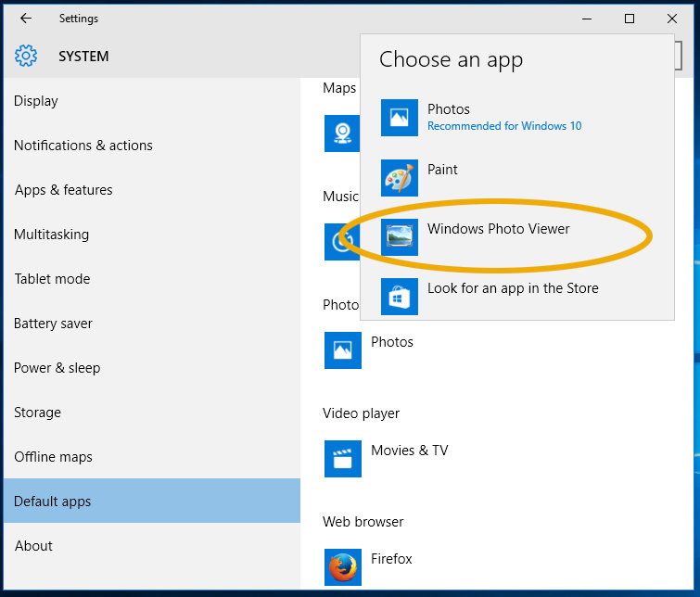
Task: Choose Paint as the photo viewer
Action: [517, 178]
